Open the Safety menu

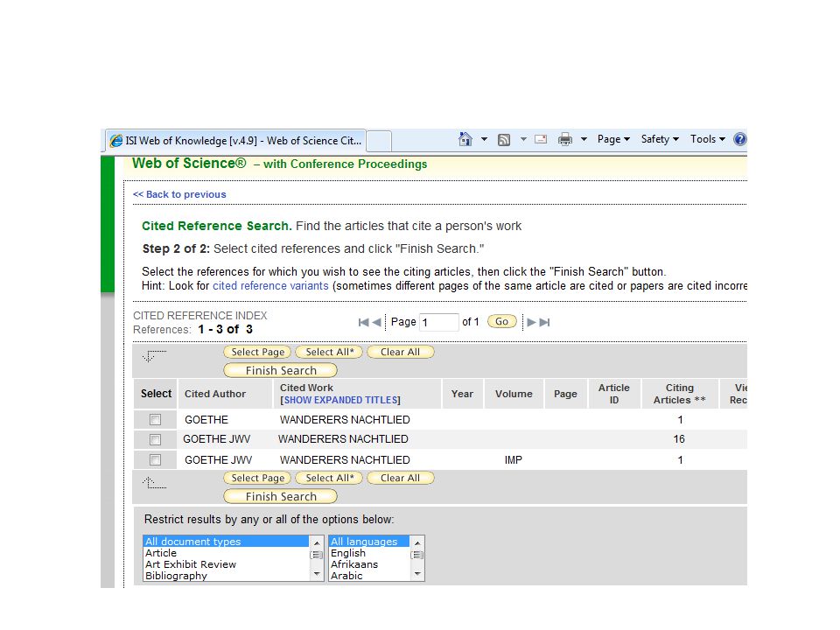(x=660, y=139)
